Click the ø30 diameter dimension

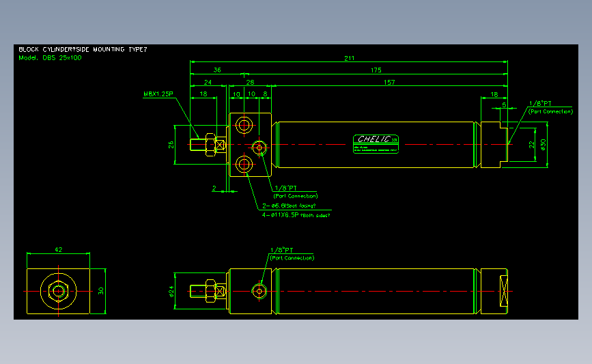(544, 145)
